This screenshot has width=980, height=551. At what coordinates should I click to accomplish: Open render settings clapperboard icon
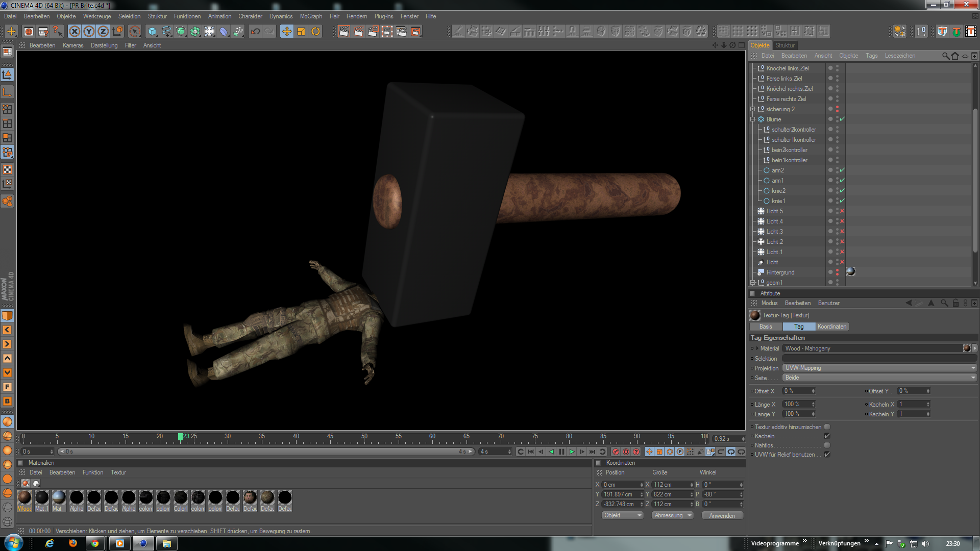[x=401, y=32]
